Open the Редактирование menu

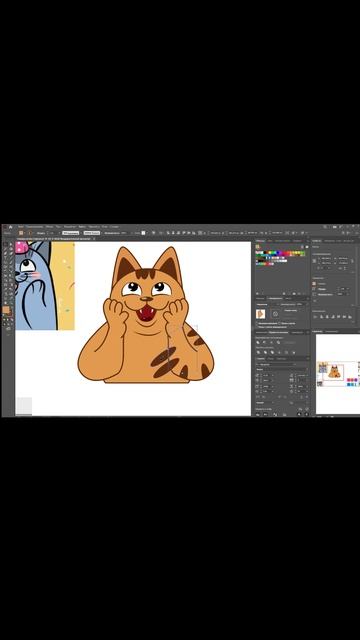35,227
